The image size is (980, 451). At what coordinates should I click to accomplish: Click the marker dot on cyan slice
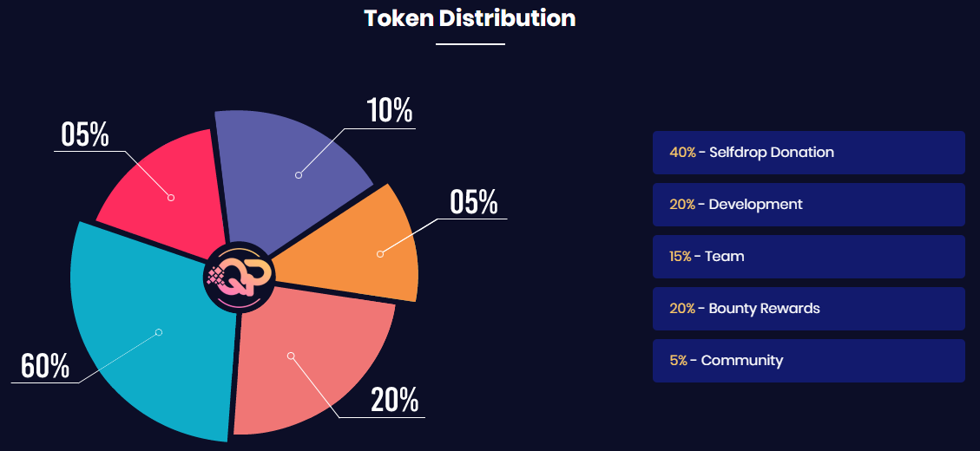point(159,332)
